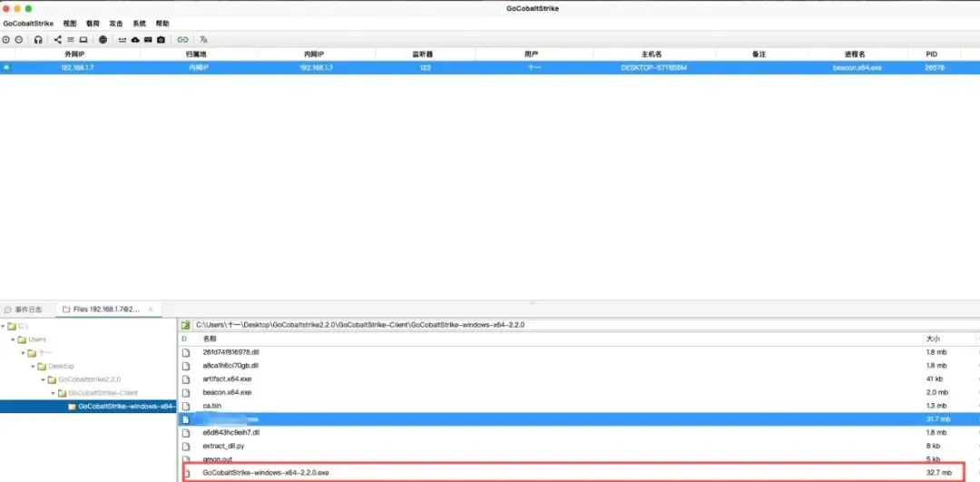980x482 pixels.
Task: Click the add connection plus icon
Action: pyautogui.click(x=6, y=39)
